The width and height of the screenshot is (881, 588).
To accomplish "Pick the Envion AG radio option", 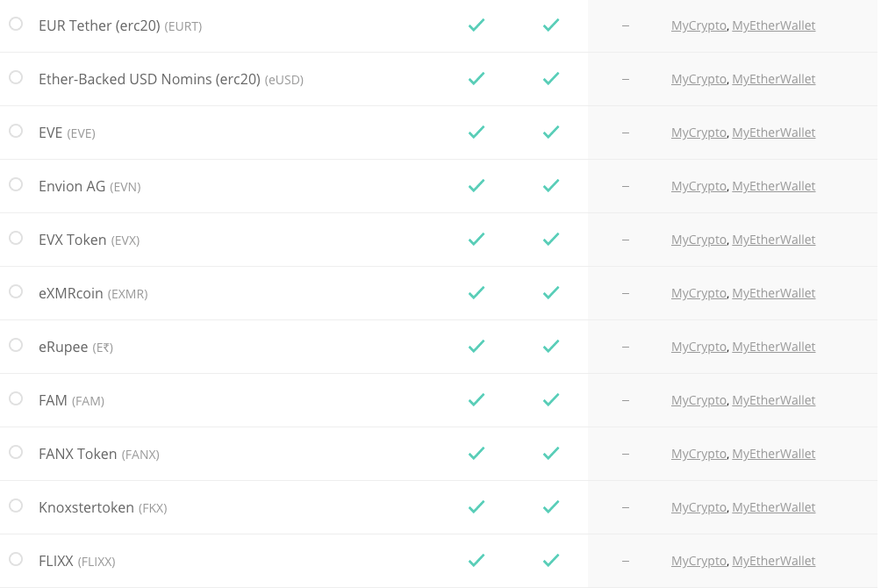I will (16, 184).
